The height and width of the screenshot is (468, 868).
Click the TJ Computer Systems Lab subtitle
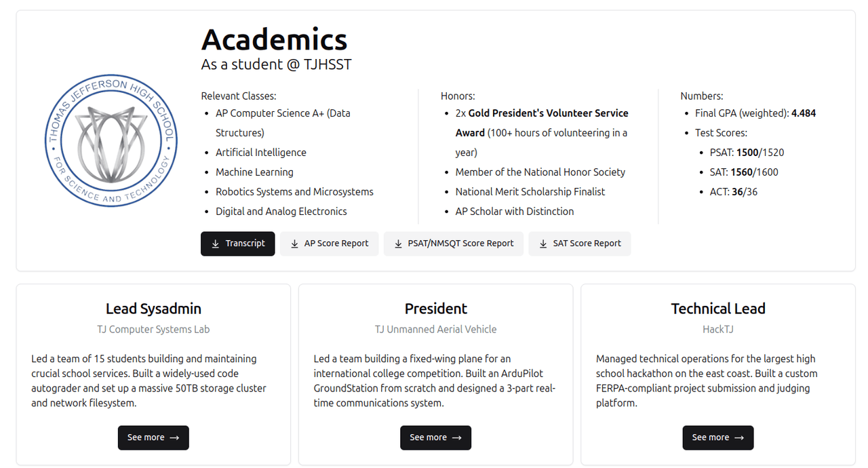tap(153, 330)
